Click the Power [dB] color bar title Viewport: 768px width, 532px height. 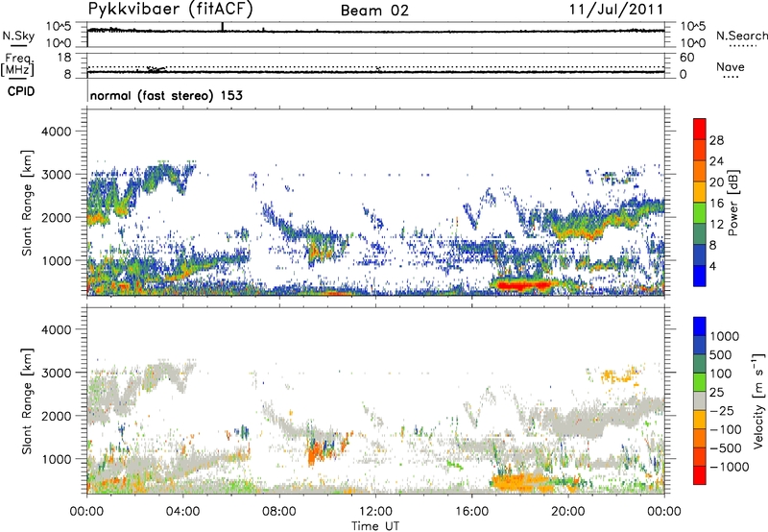click(x=732, y=203)
